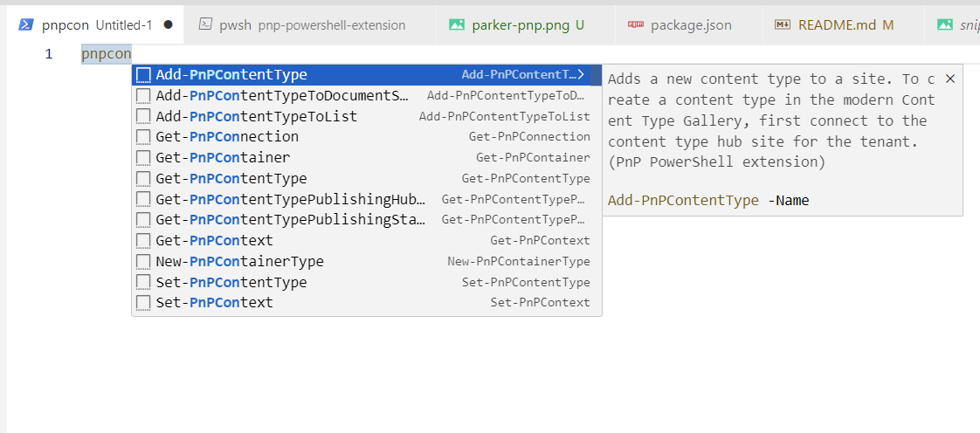Viewport: 980px width, 433px height.
Task: Click snippet icon next to Get-PnPContentTypePublishingHub…
Action: click(x=143, y=199)
